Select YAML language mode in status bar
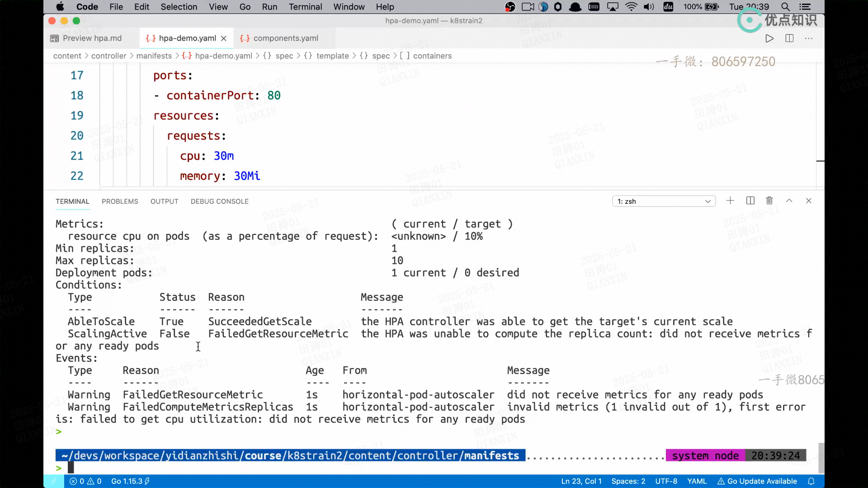The width and height of the screenshot is (868, 488). [x=697, y=481]
